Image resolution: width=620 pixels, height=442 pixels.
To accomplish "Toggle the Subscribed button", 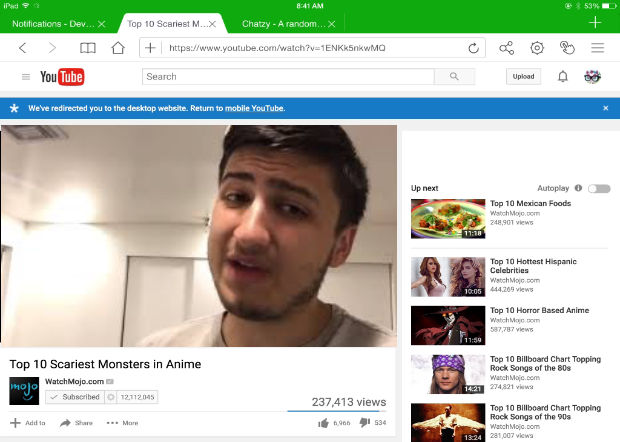I will 75,397.
